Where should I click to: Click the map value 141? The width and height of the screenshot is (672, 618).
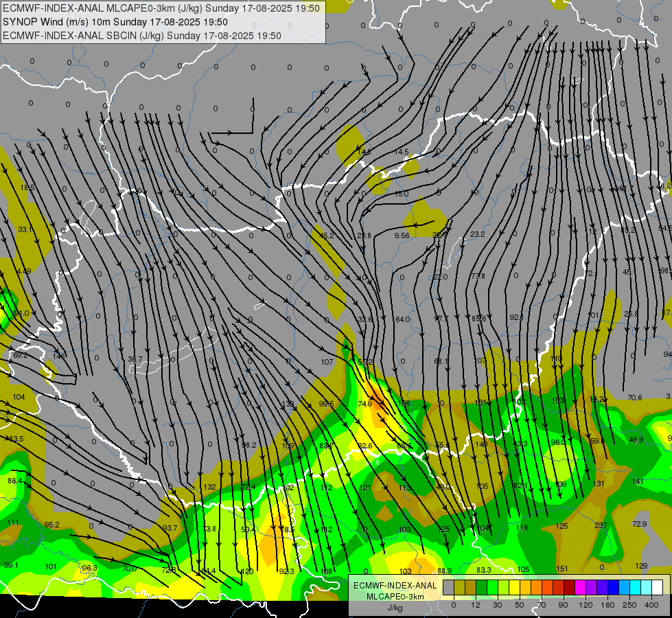pos(638,481)
